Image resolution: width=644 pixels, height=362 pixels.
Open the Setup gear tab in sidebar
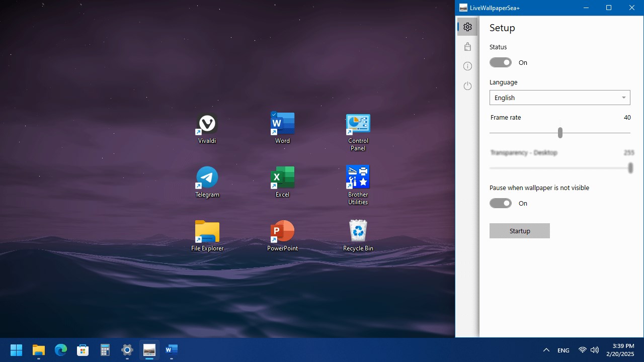coord(468,27)
